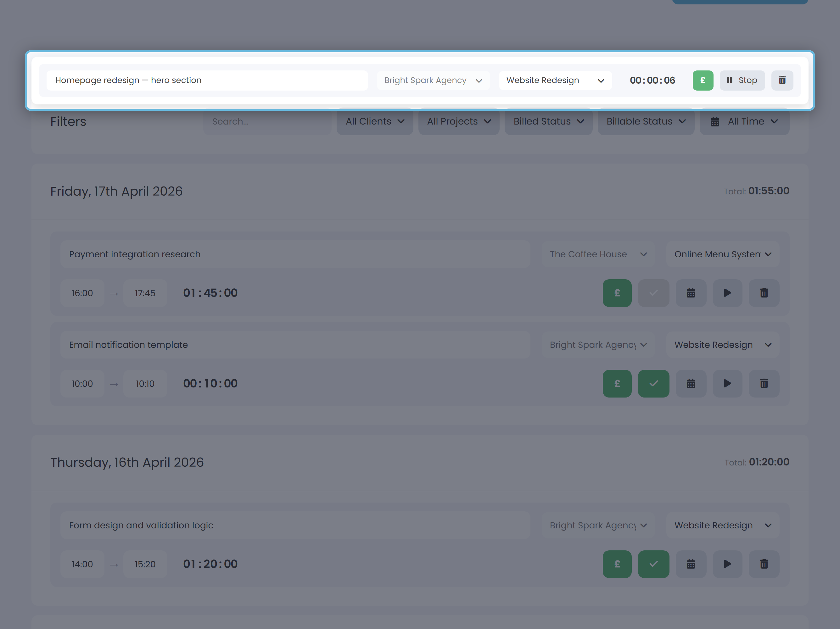Resume timer for Payment integration research
The height and width of the screenshot is (629, 840).
pos(727,293)
